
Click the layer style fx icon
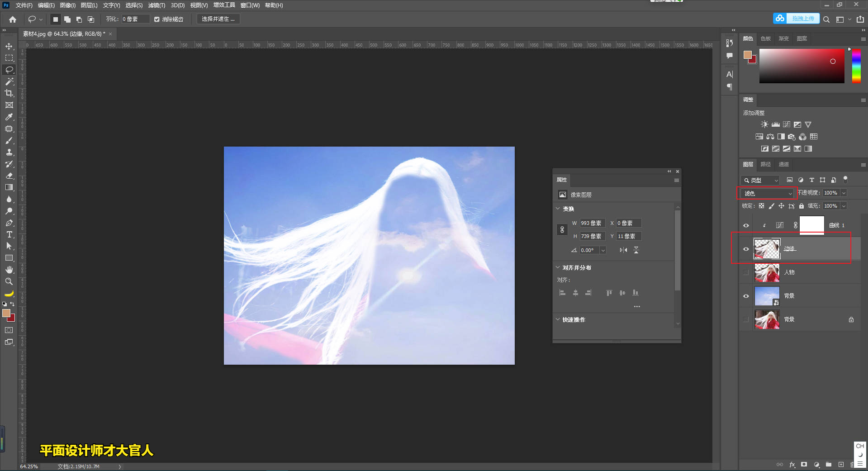pyautogui.click(x=792, y=465)
